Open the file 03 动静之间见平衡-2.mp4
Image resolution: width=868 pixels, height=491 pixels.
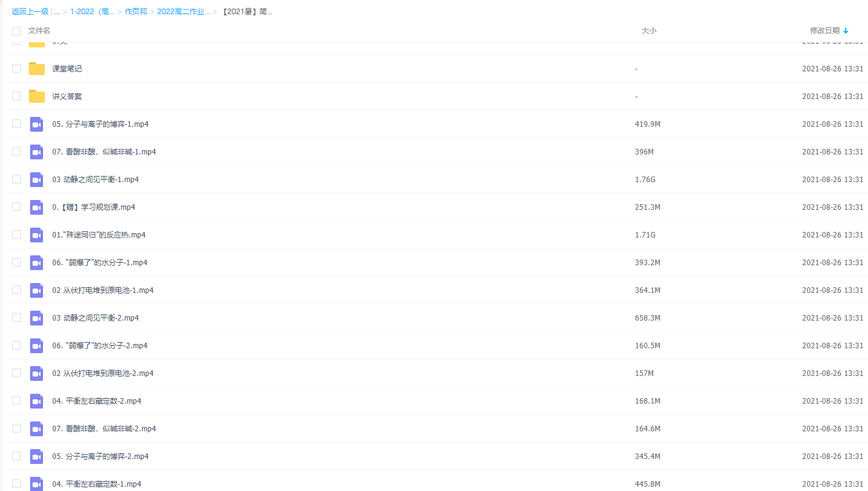point(95,318)
